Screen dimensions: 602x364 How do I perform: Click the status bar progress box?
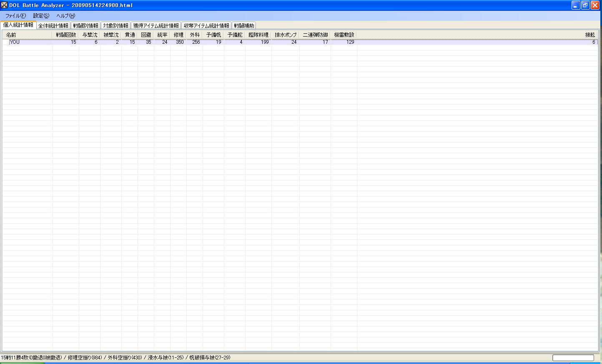(x=573, y=358)
